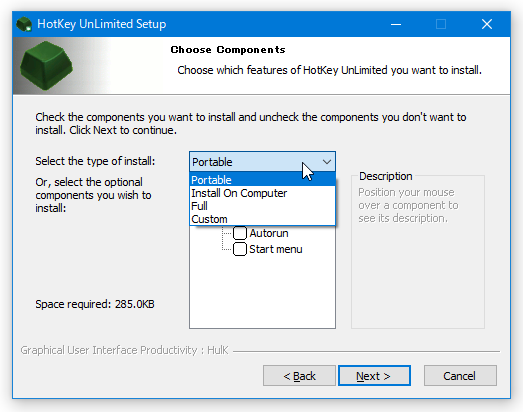
Task: Go to the previous step with Back
Action: [x=299, y=376]
